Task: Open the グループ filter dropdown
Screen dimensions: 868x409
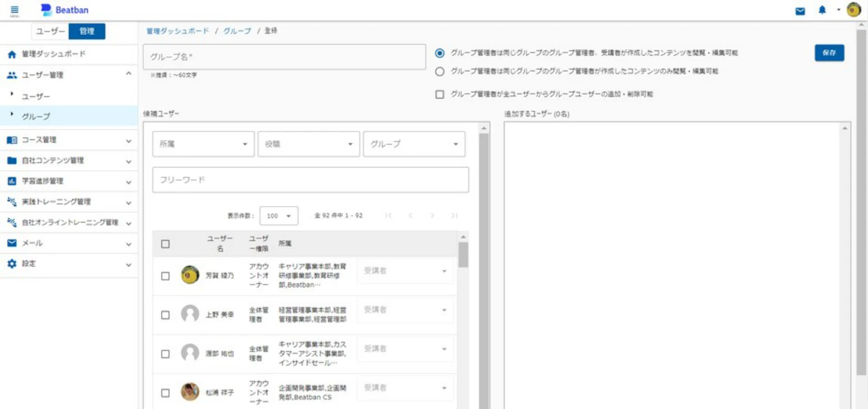Action: click(414, 144)
